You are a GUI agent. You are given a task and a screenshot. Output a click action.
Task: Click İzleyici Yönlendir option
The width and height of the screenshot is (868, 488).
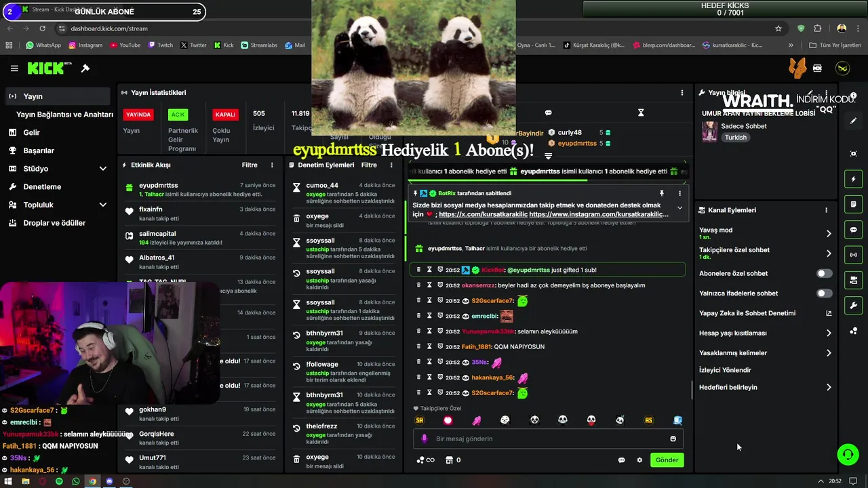(x=725, y=370)
